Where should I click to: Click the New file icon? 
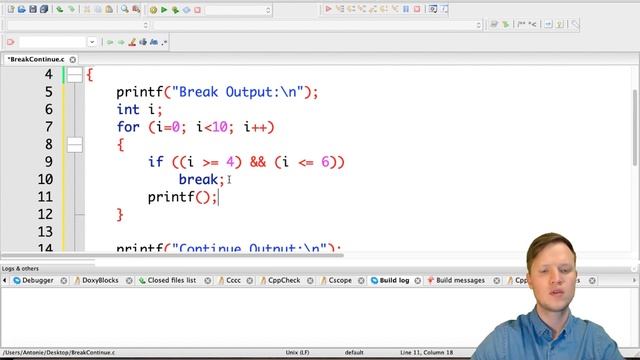(11, 9)
